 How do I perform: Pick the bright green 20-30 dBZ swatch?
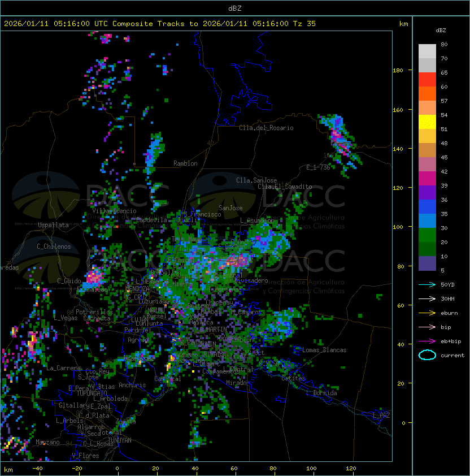point(427,235)
